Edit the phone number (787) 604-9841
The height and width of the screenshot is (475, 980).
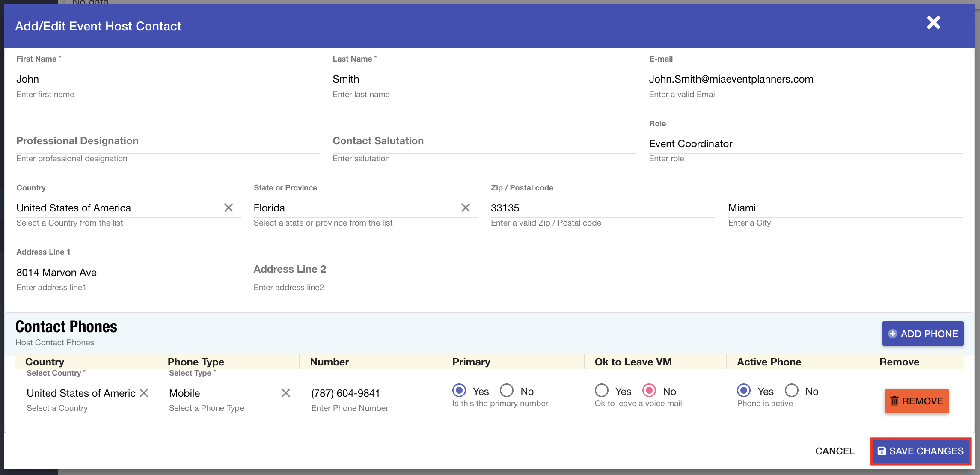click(x=376, y=393)
